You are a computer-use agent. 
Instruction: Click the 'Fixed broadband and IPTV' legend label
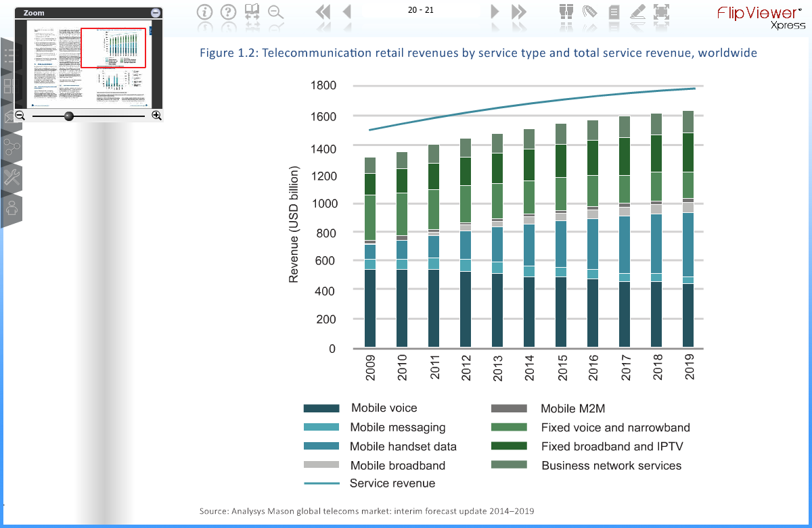(613, 446)
